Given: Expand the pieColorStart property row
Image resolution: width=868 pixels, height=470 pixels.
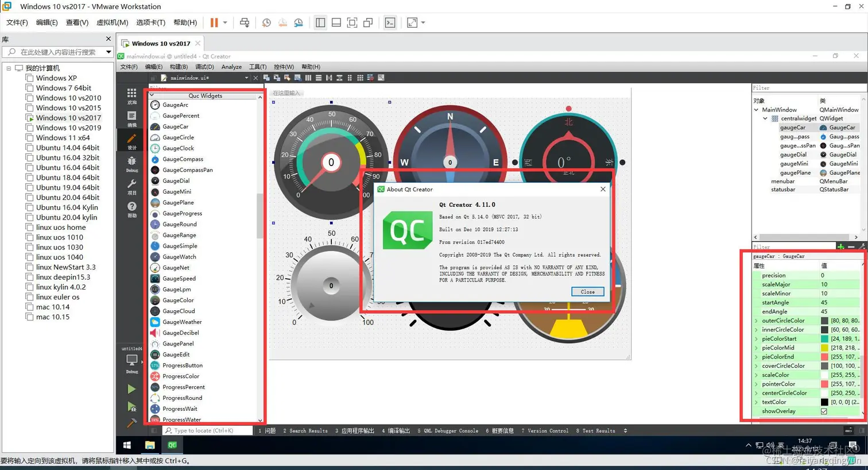Looking at the screenshot, I should tap(757, 339).
